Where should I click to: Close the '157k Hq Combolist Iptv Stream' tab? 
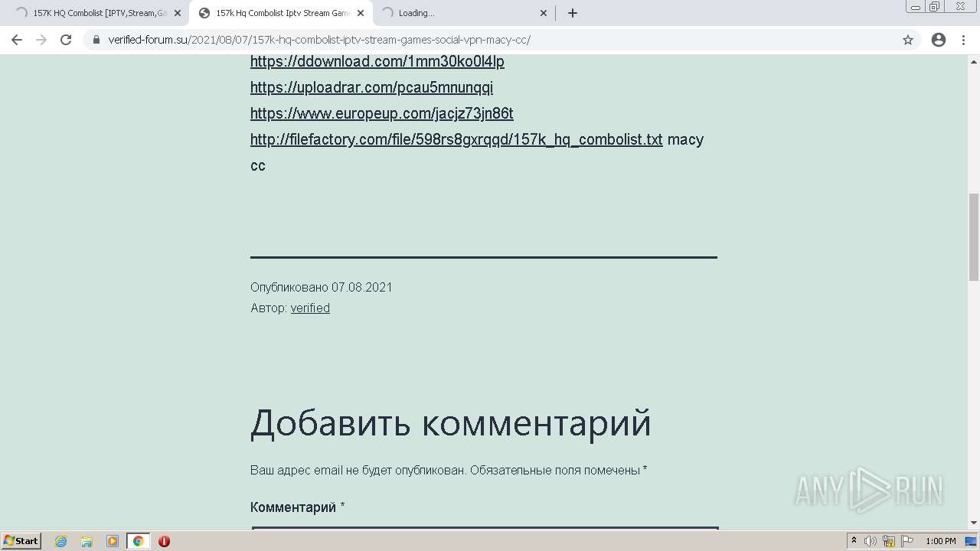361,13
